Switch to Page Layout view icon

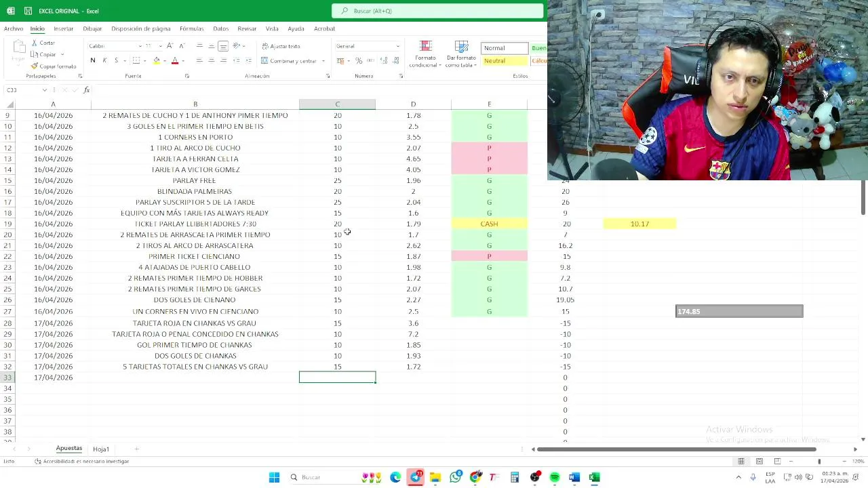(x=759, y=462)
